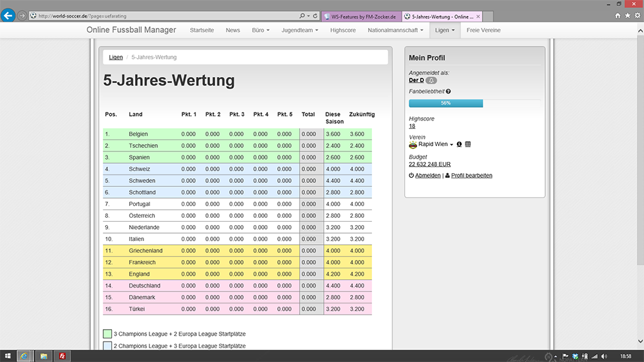Open club info icon next to Rapid Wien

click(459, 144)
